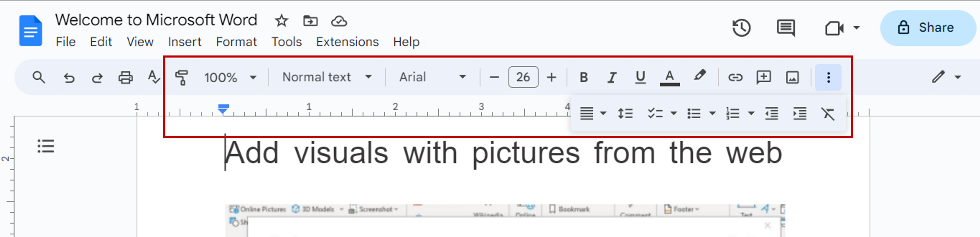This screenshot has width=980, height=237.
Task: Insert an image
Action: click(x=792, y=77)
